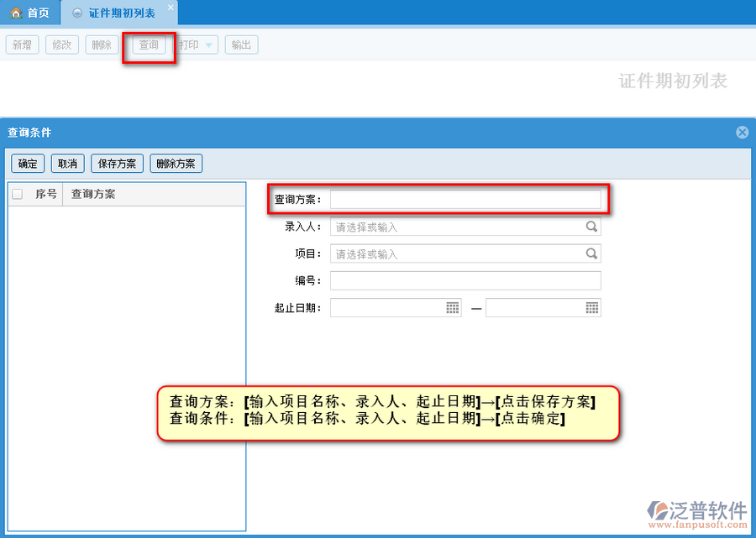
Task: Focus the start date field of 起止日期
Action: (396, 307)
